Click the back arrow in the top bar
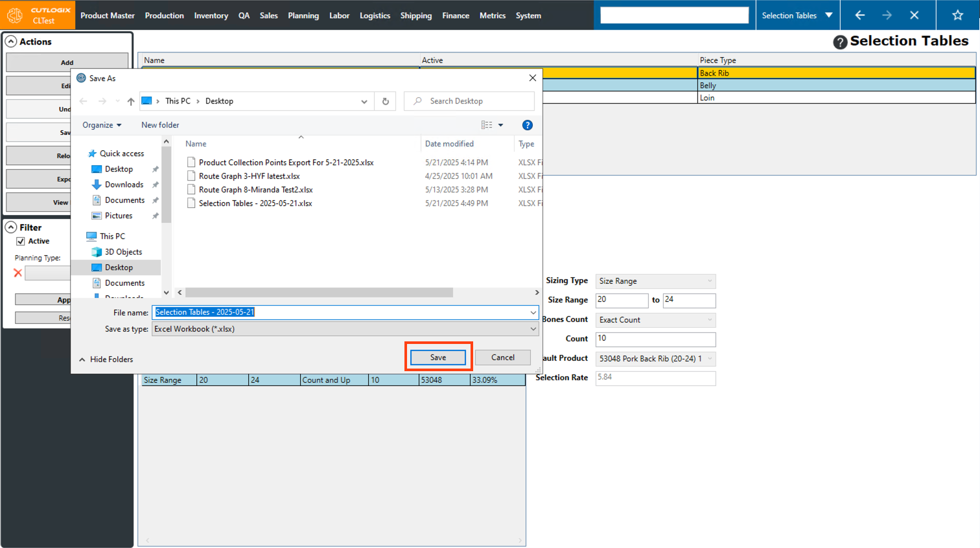980x548 pixels. pos(860,15)
